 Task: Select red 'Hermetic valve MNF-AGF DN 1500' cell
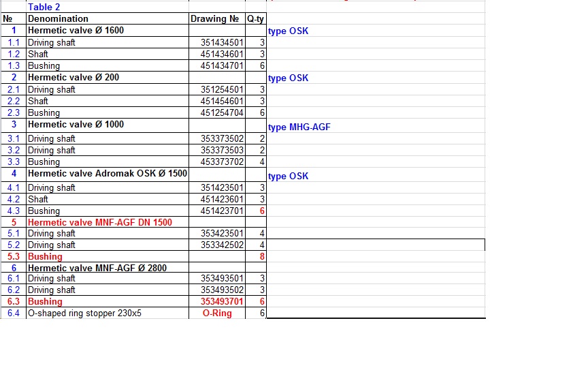pos(99,222)
